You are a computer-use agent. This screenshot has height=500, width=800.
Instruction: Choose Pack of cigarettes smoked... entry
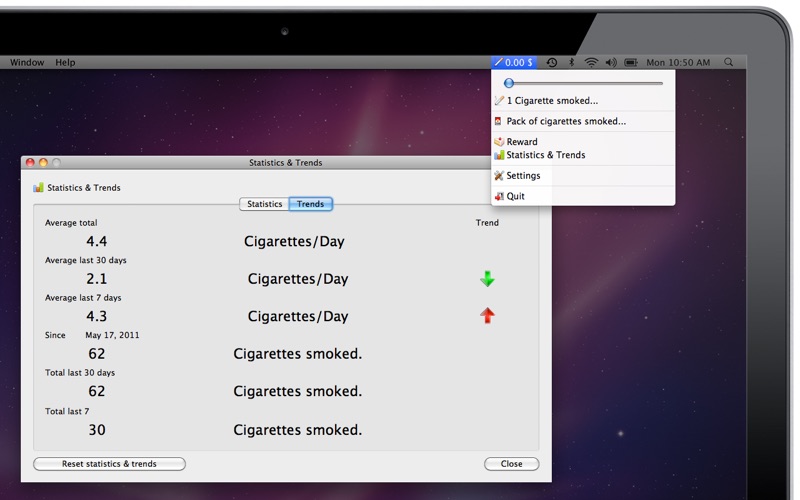[583, 121]
